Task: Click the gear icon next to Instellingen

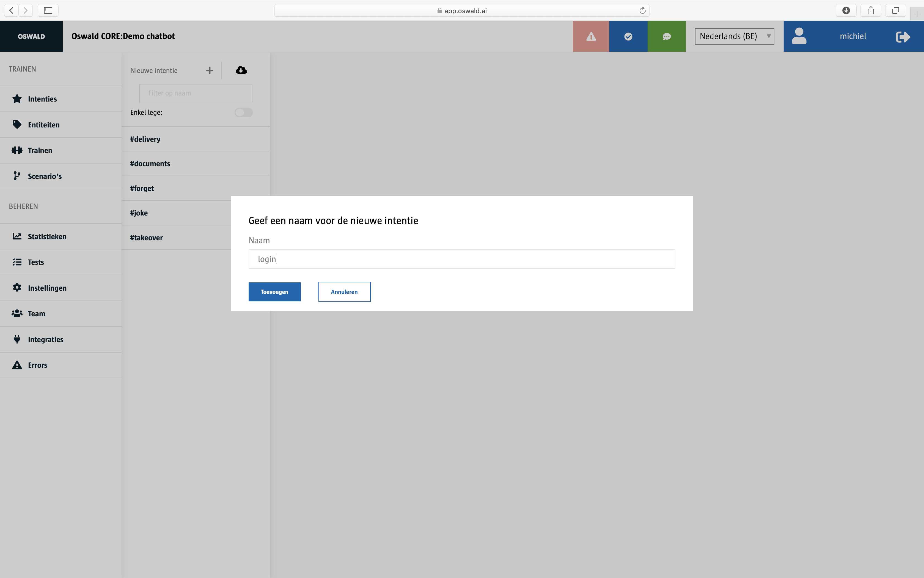Action: coord(17,287)
